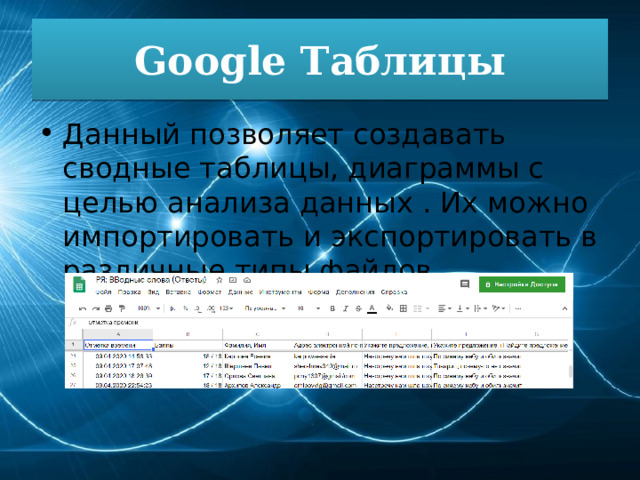
Task: Click the green Настройки Доступа button
Action: 522,284
